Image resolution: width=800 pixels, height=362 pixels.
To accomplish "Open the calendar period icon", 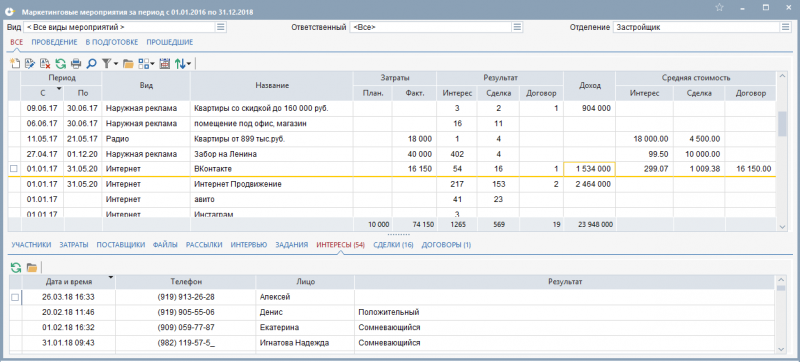I will 164,64.
